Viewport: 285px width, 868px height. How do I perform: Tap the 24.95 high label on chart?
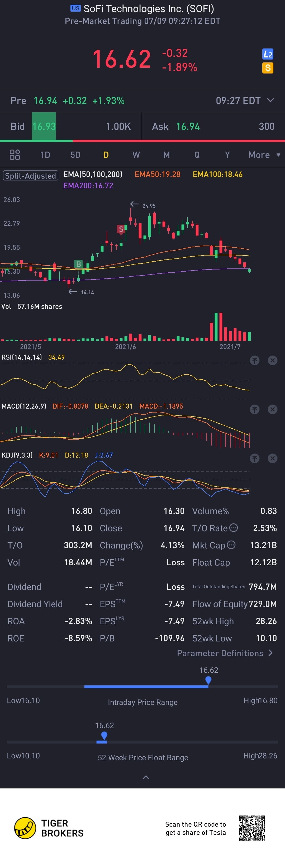coord(149,206)
